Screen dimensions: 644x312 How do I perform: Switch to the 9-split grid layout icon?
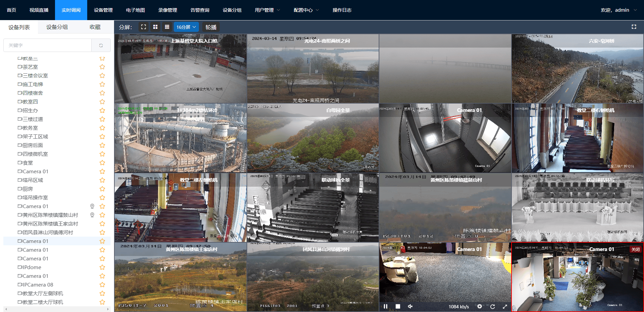(167, 27)
